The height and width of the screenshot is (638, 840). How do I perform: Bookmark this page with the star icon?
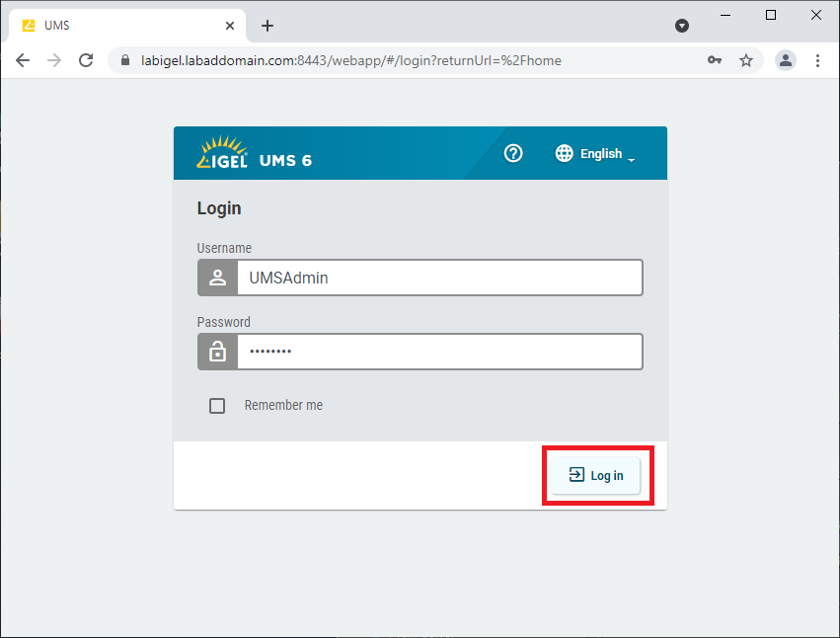[x=746, y=60]
